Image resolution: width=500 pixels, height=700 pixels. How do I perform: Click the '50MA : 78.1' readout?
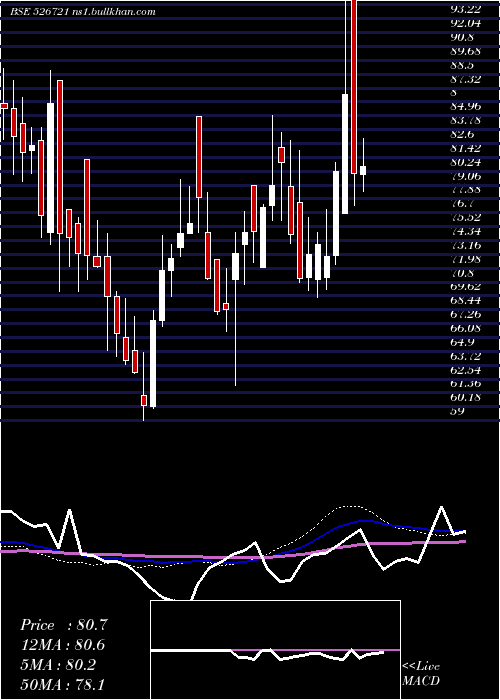click(x=64, y=683)
